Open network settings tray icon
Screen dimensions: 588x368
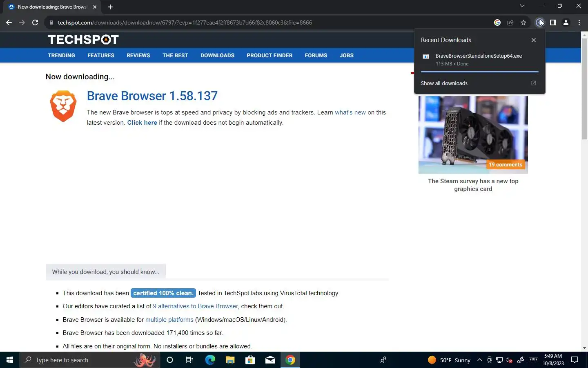(499, 360)
